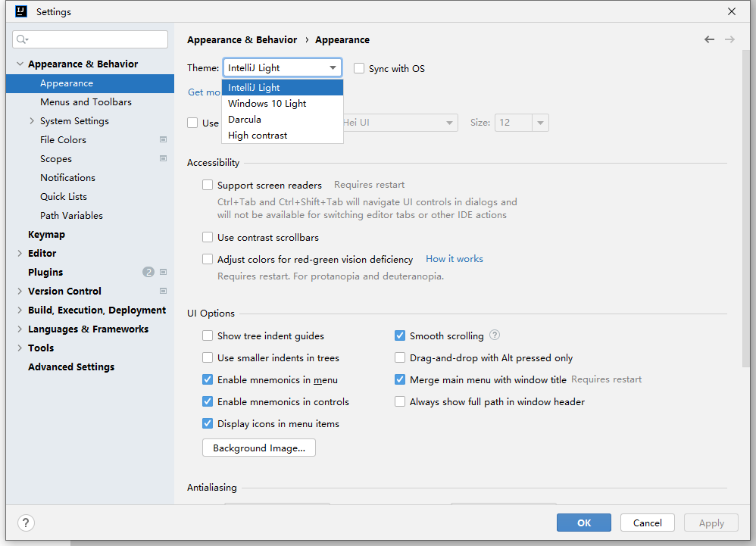Select IntelliJ Light theme option

(x=283, y=88)
